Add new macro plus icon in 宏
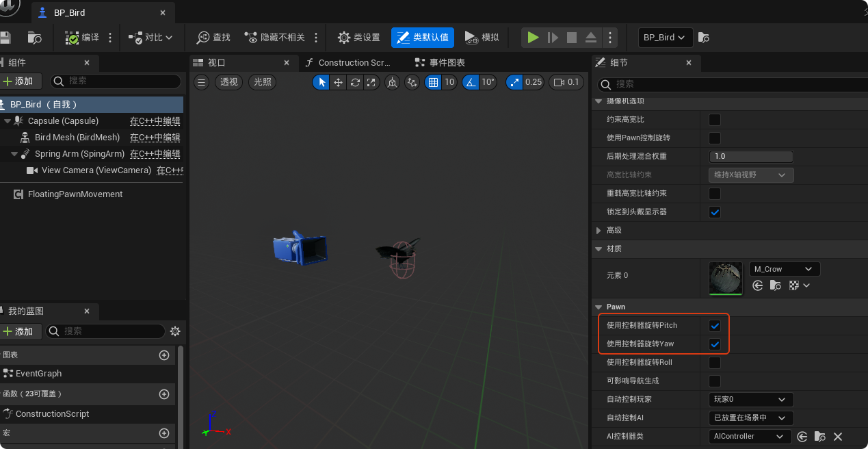Screen dimensions: 868x449 click(164, 433)
